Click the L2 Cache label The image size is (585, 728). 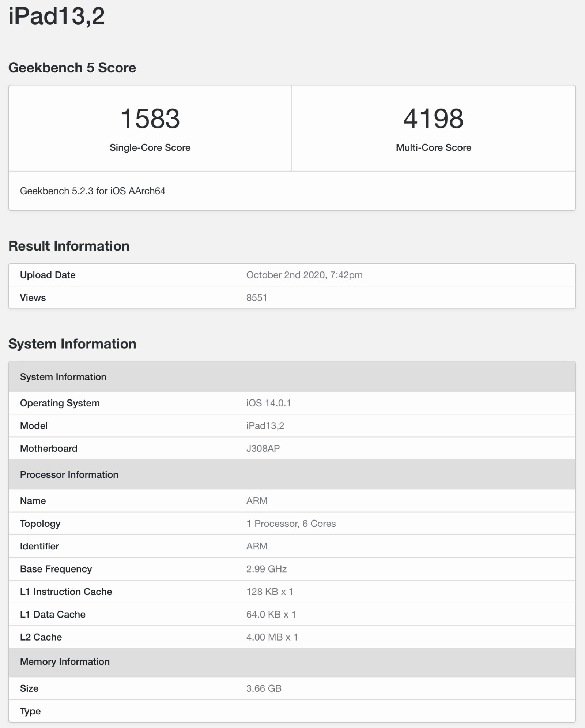[41, 637]
